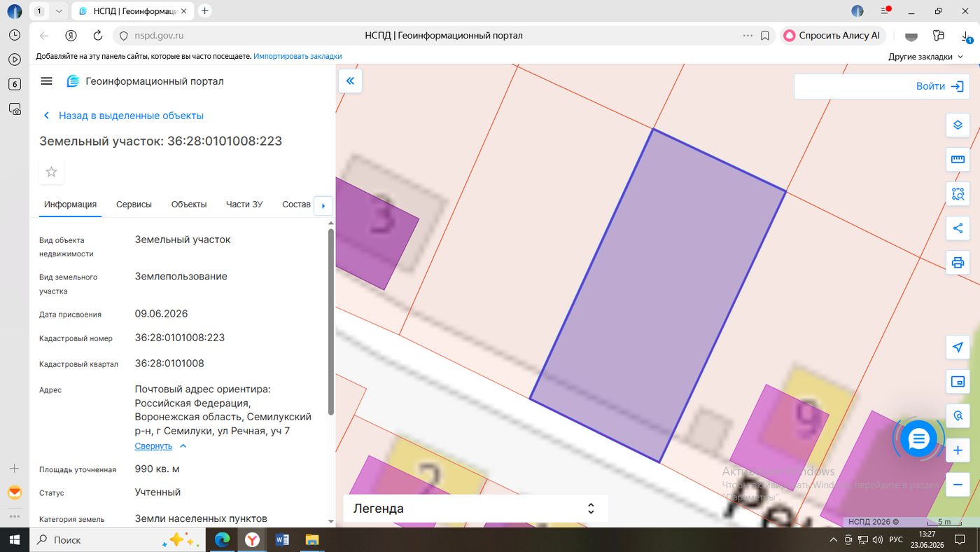Open the browser main menu
The image size is (980, 552).
[x=885, y=11]
